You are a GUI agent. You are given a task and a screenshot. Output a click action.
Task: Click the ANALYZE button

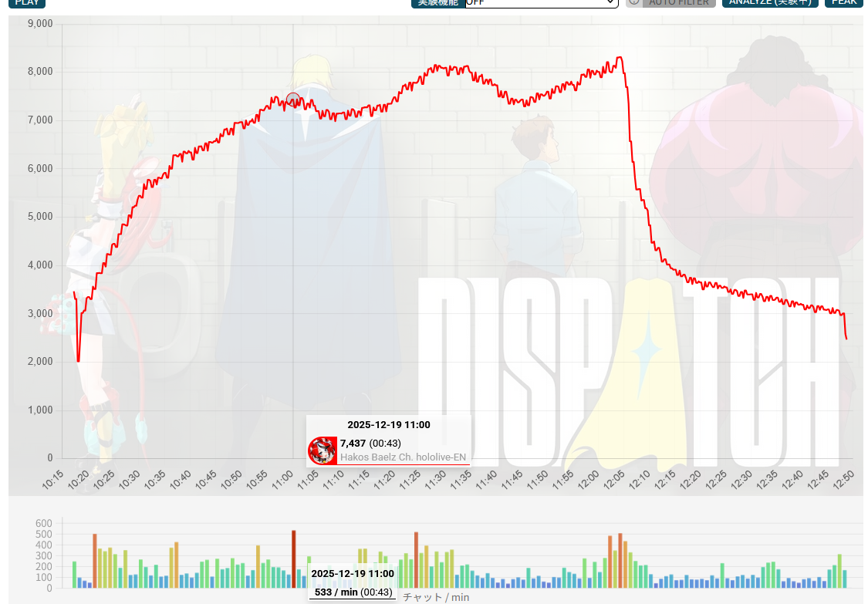tap(770, 3)
